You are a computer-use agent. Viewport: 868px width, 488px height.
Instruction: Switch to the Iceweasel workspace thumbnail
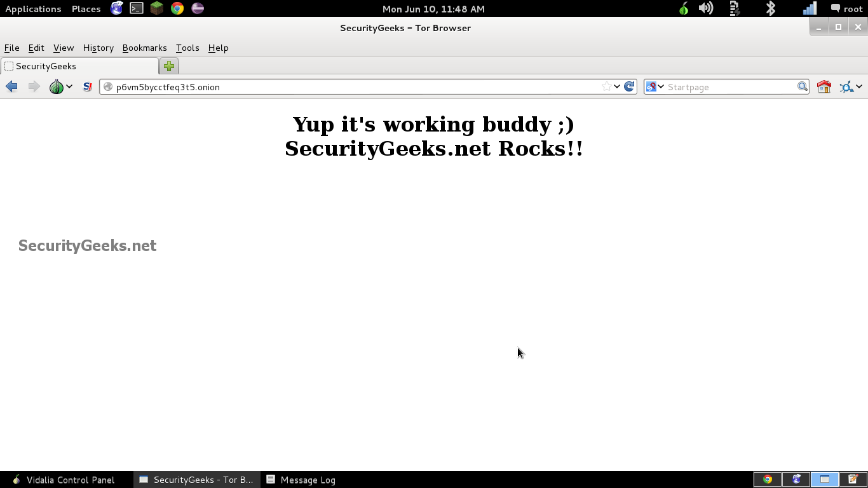click(796, 479)
